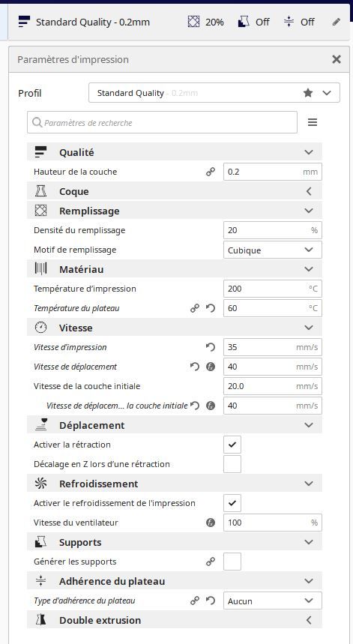353x644 pixels.
Task: Click the profile layers icon beside Standard Quality
Action: (24, 22)
